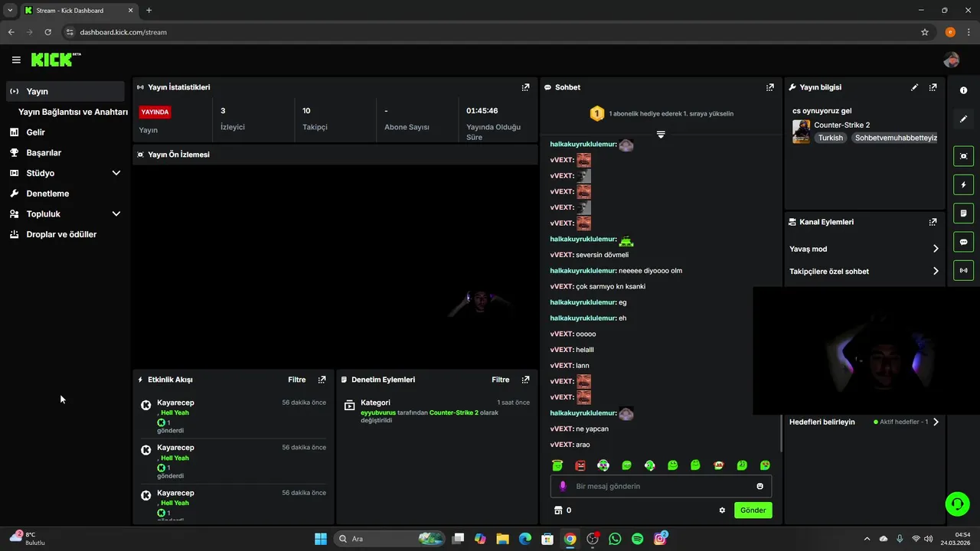
Task: Pop out the Sohbet chat panel
Action: pos(770,87)
